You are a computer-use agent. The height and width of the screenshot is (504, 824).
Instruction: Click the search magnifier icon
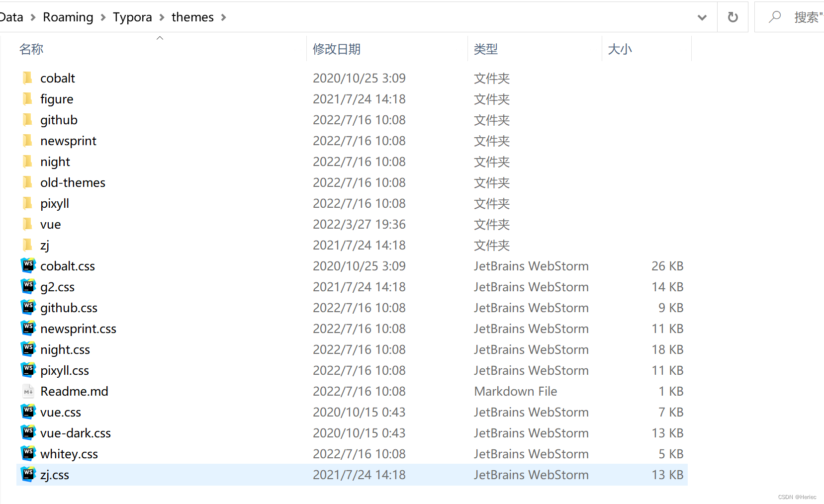pos(774,17)
